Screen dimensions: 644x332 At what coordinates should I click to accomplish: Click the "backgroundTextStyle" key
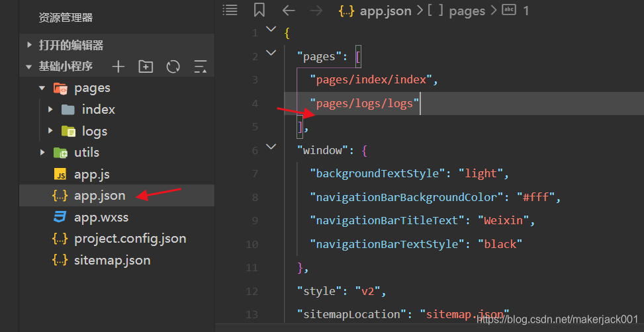(x=378, y=173)
